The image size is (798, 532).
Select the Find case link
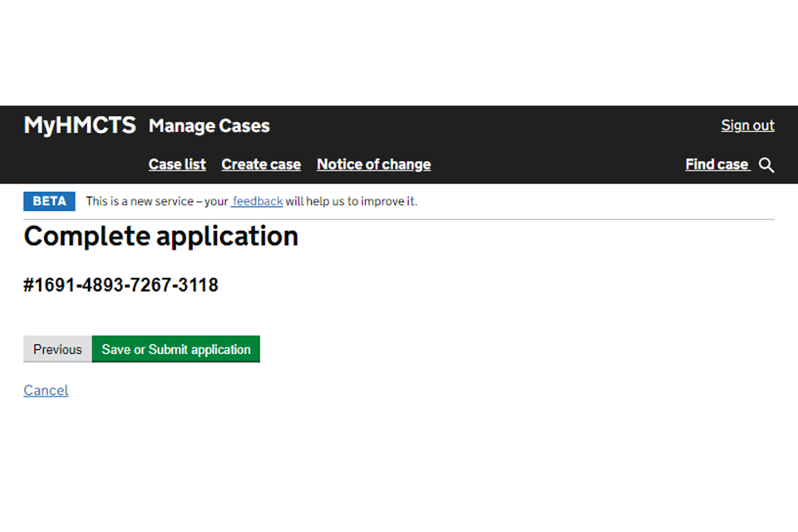coord(717,165)
